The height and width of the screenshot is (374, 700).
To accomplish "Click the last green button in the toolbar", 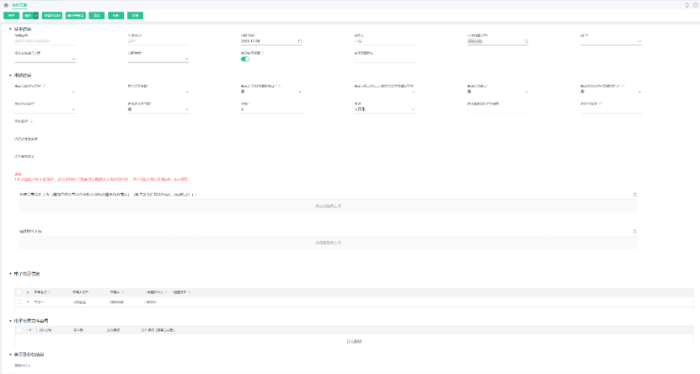I will pyautogui.click(x=135, y=16).
